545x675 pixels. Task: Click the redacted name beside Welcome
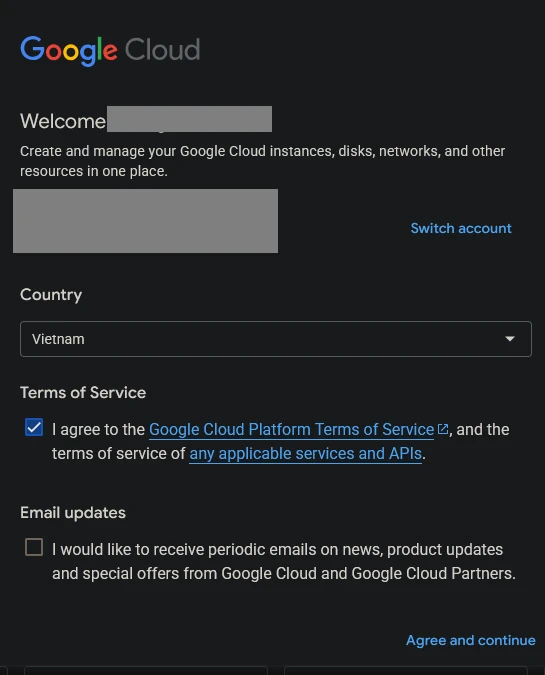pyautogui.click(x=189, y=119)
